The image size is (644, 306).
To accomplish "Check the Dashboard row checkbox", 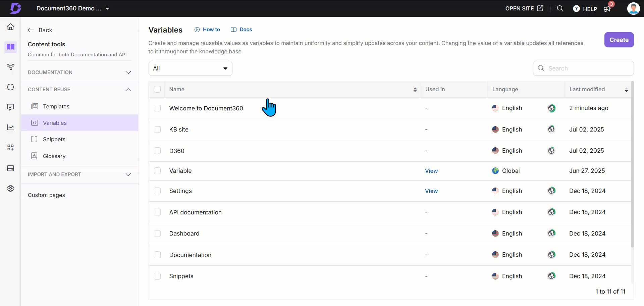I will pyautogui.click(x=157, y=234).
